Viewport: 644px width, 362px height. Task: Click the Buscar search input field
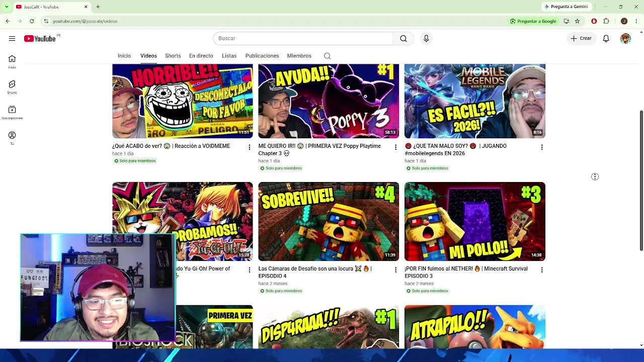tap(303, 39)
